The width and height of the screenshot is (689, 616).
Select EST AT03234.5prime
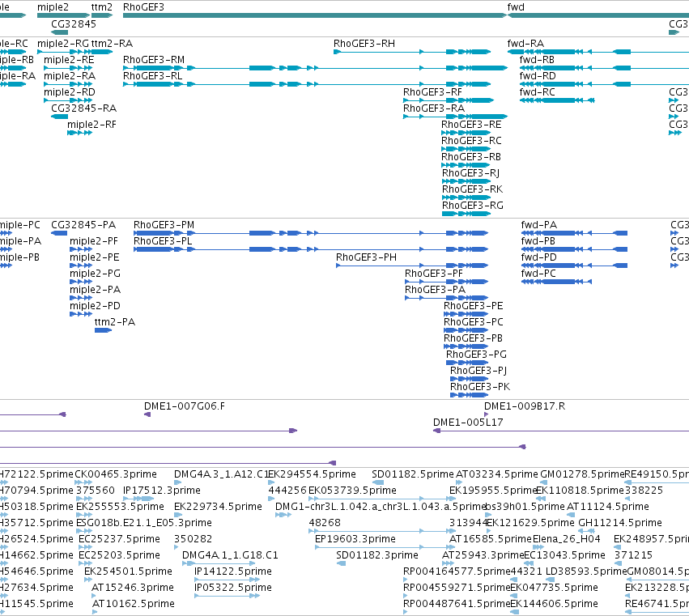tap(497, 475)
